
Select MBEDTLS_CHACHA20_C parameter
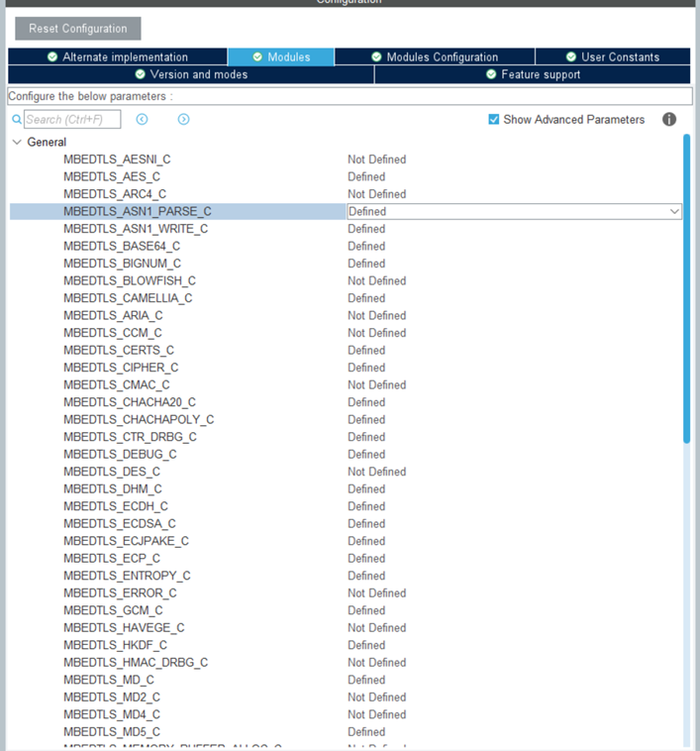click(130, 402)
